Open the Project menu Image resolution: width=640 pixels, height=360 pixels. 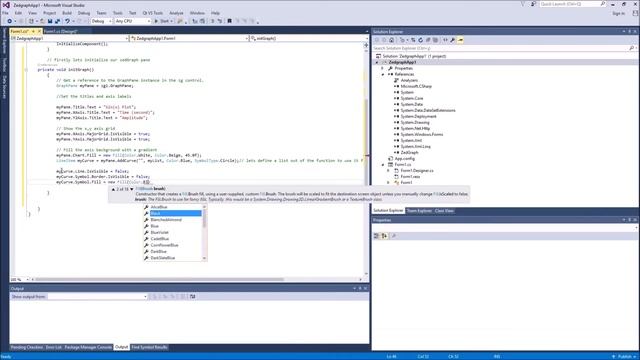[49, 13]
